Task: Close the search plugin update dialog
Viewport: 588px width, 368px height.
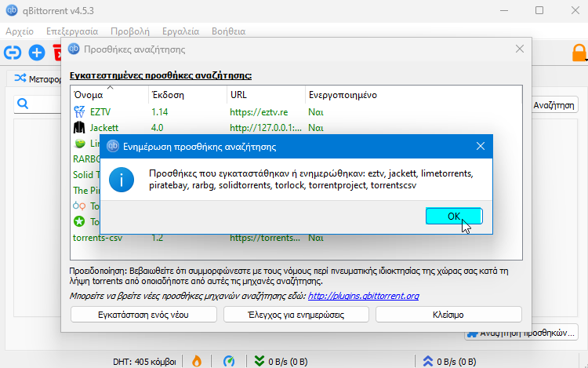Action: click(x=481, y=146)
